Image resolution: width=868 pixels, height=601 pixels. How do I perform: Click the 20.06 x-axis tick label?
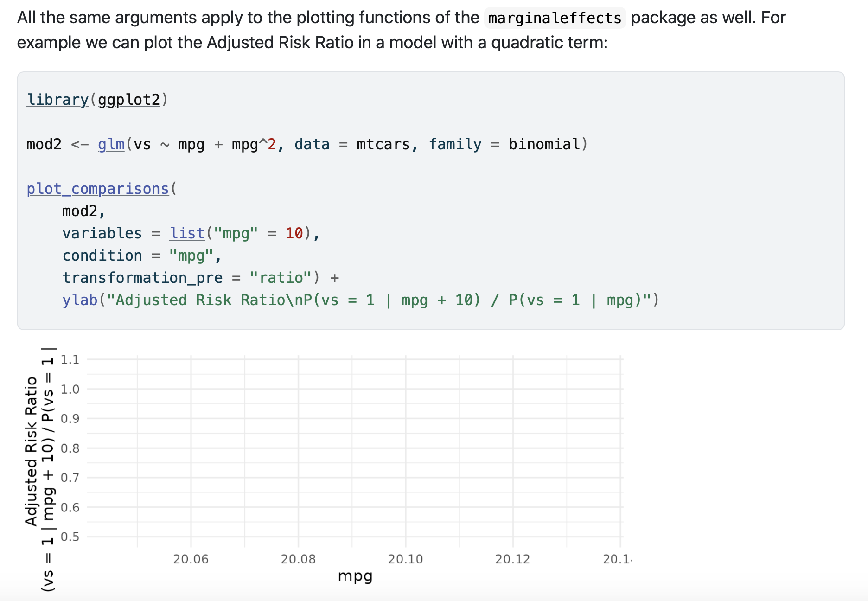click(x=191, y=559)
